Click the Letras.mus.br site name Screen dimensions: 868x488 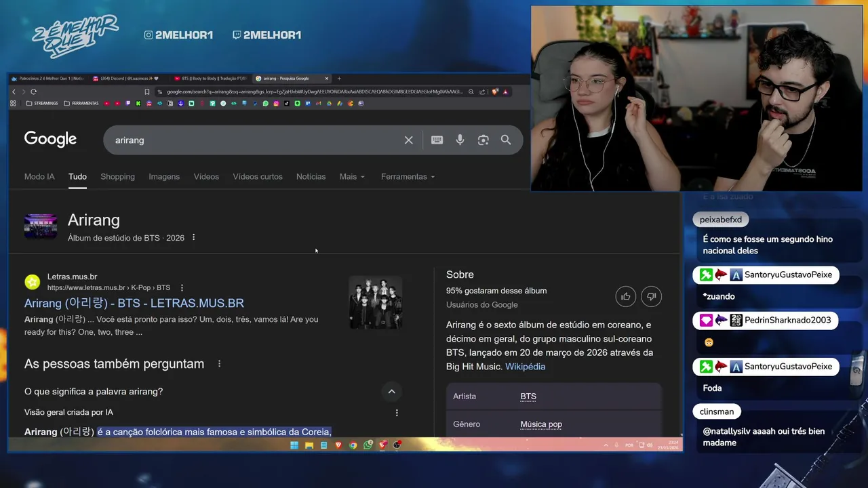(x=72, y=277)
